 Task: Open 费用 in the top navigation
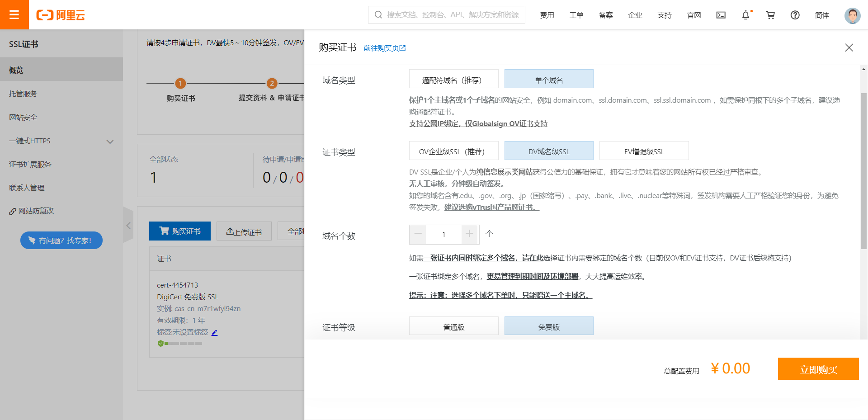[x=547, y=15]
